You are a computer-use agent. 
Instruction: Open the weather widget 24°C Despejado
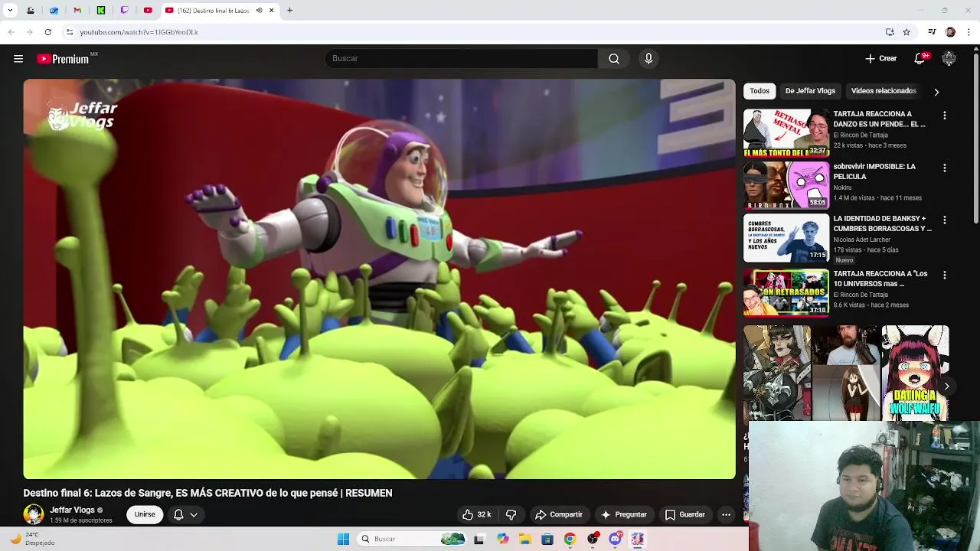[x=32, y=539]
